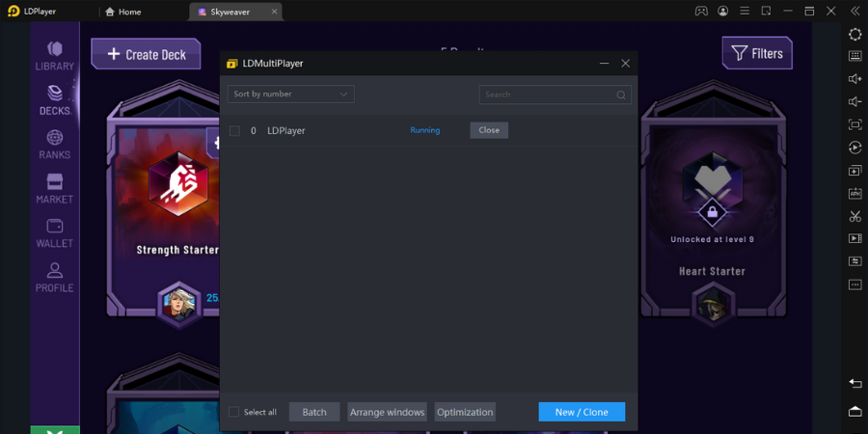Close the LDMultiPlayer dialog
868x434 pixels.
click(x=626, y=64)
